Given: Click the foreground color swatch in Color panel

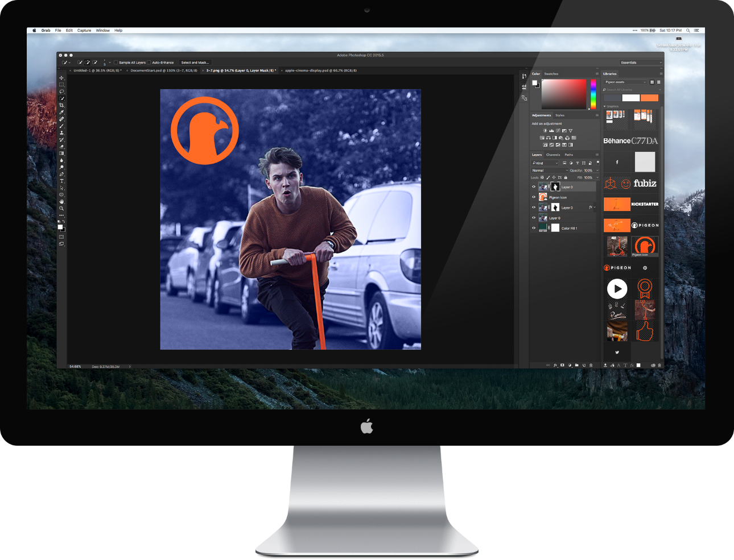Looking at the screenshot, I should pos(535,83).
